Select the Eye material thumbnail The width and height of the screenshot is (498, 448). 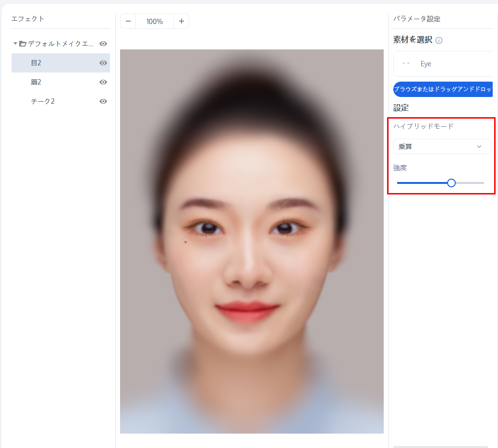tap(406, 63)
